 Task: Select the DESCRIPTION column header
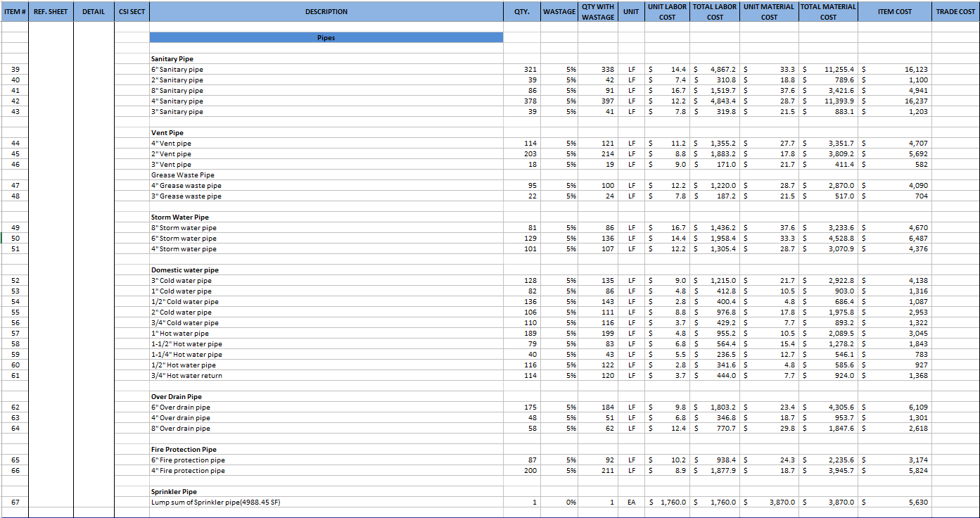(326, 11)
